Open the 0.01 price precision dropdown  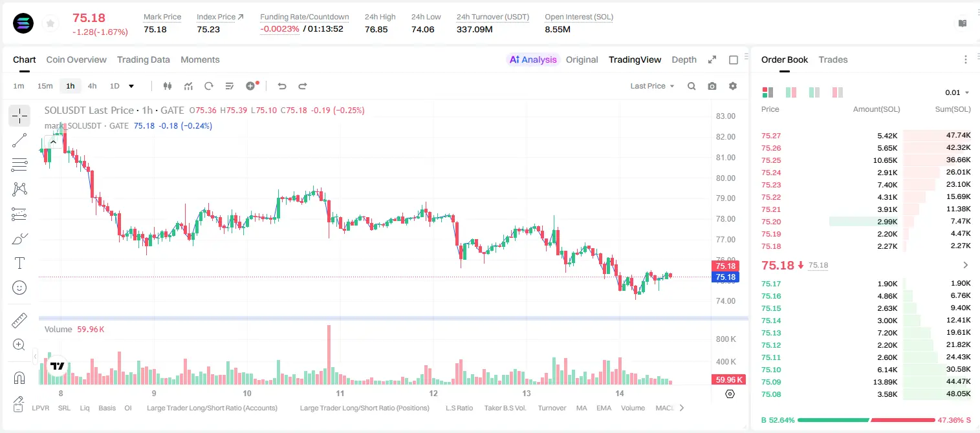tap(957, 92)
